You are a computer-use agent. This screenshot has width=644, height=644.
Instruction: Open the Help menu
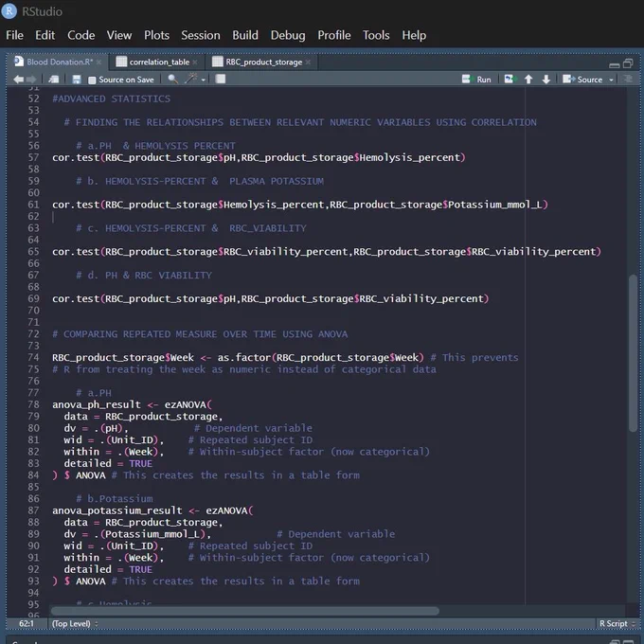click(414, 35)
